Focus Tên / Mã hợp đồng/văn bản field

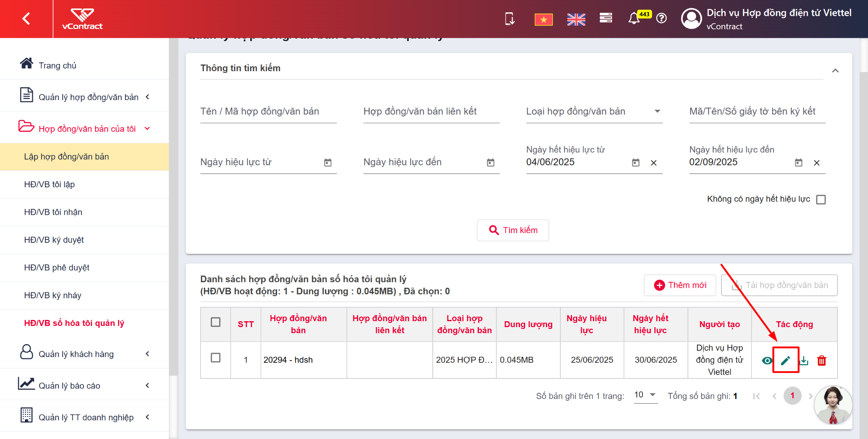268,111
